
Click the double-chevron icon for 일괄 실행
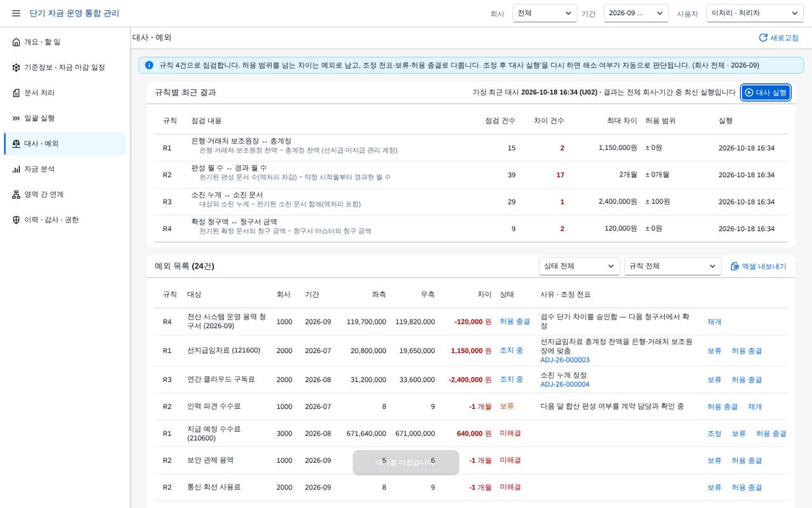[x=16, y=118]
